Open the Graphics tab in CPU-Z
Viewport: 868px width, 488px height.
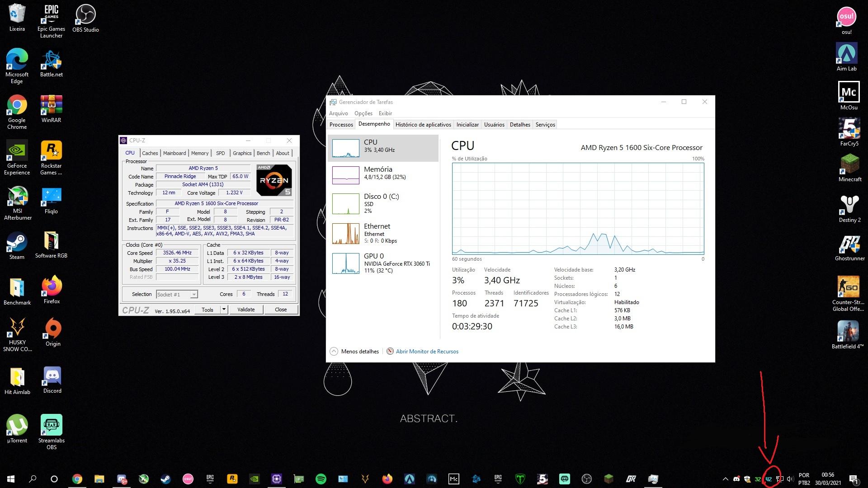[x=242, y=153]
